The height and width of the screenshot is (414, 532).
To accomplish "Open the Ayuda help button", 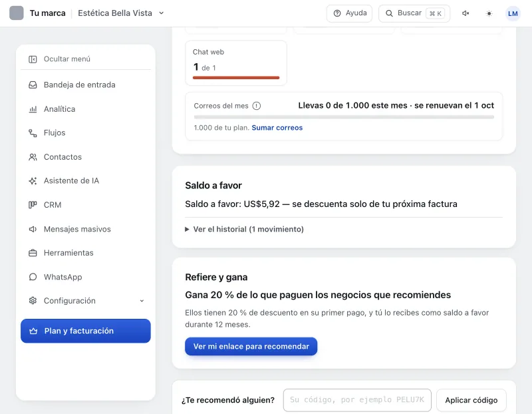I will pyautogui.click(x=349, y=13).
